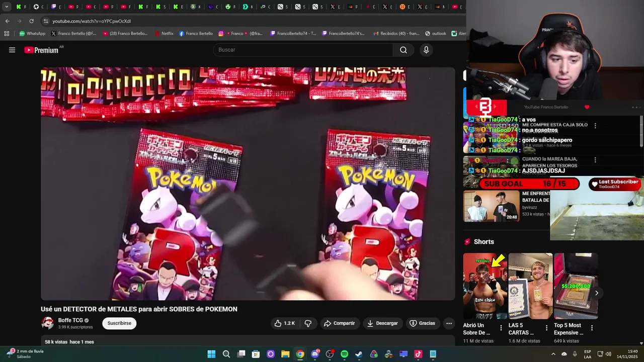Switch to the Twitch browser tab

pos(56,7)
